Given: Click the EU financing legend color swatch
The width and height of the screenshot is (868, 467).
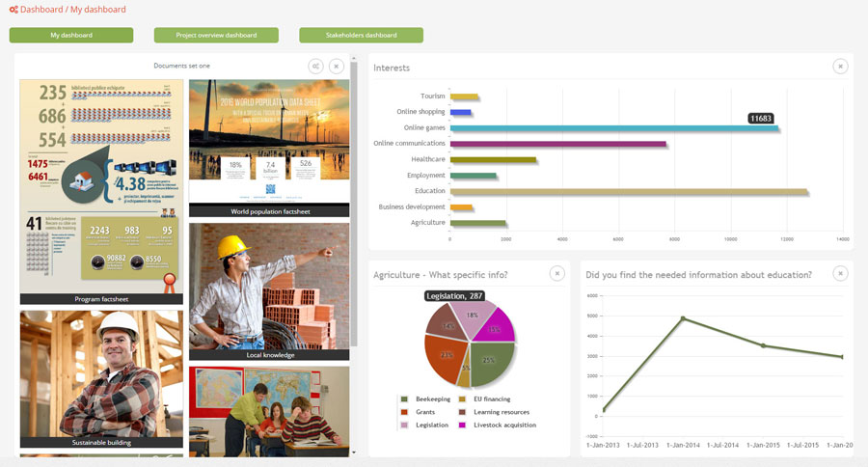Looking at the screenshot, I should coord(462,398).
